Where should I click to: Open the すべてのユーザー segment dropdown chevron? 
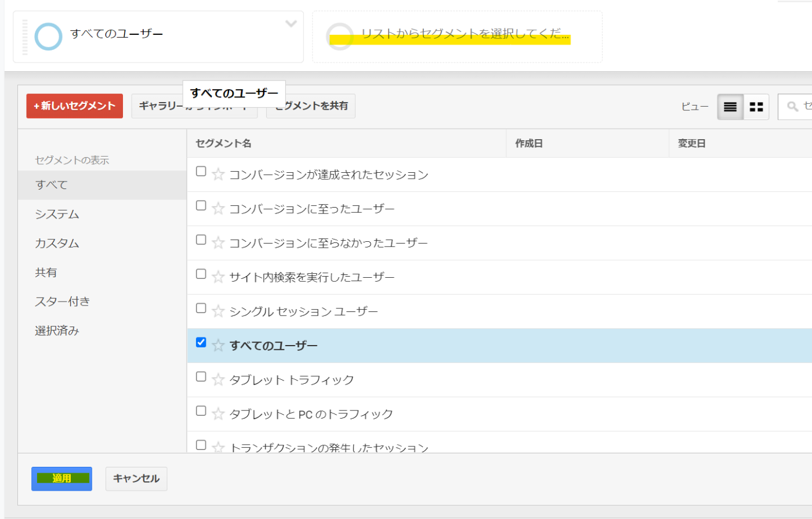coord(291,24)
